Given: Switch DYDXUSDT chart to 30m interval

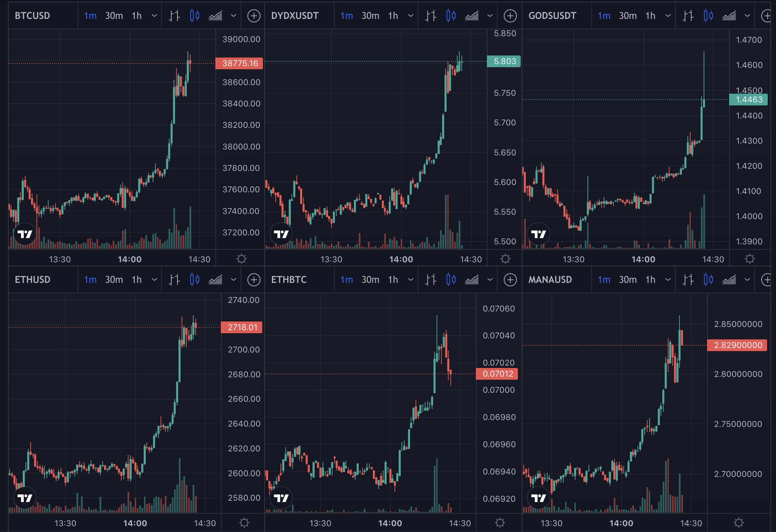Looking at the screenshot, I should pyautogui.click(x=370, y=16).
